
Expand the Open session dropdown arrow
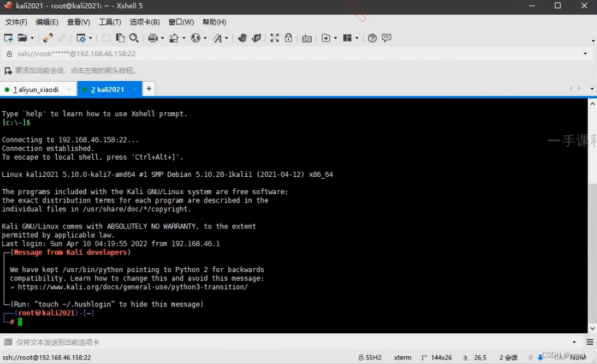point(32,38)
